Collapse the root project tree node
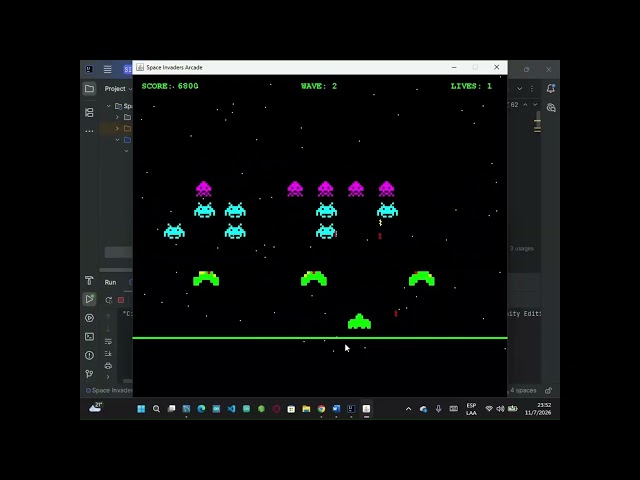This screenshot has width=640, height=480. pyautogui.click(x=109, y=106)
